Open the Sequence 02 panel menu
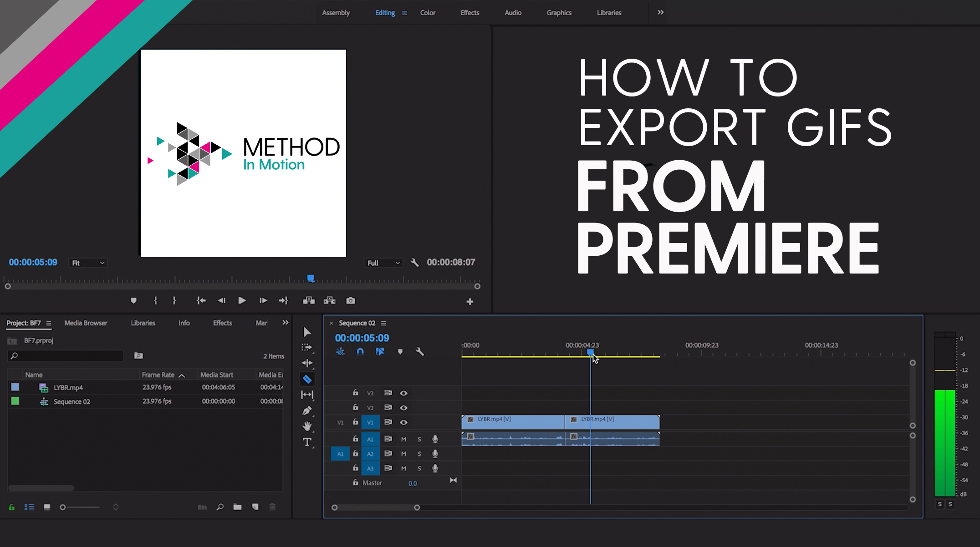The image size is (980, 547). click(x=383, y=323)
